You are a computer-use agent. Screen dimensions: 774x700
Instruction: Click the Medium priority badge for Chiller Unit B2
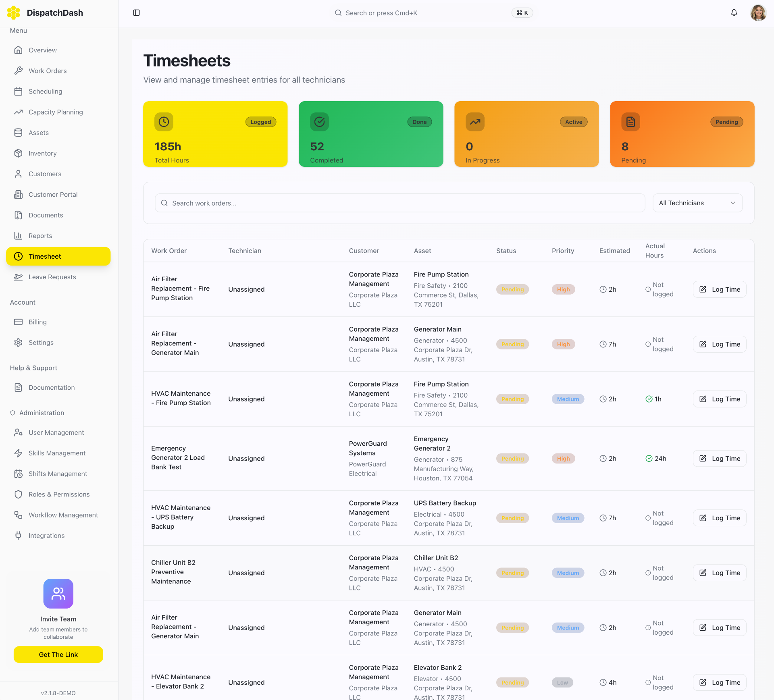click(568, 573)
